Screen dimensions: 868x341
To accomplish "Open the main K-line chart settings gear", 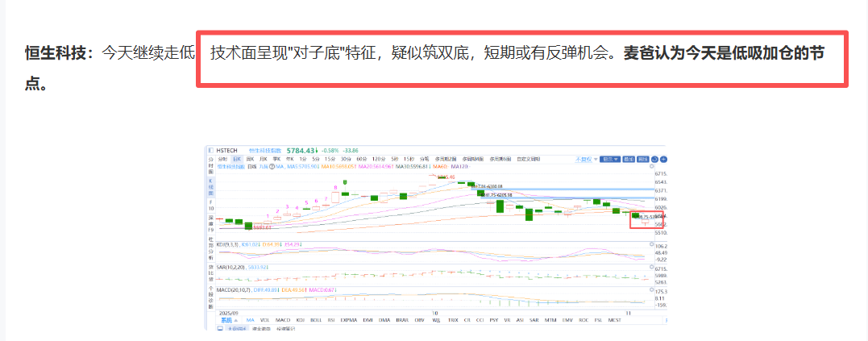I will click(x=651, y=166).
